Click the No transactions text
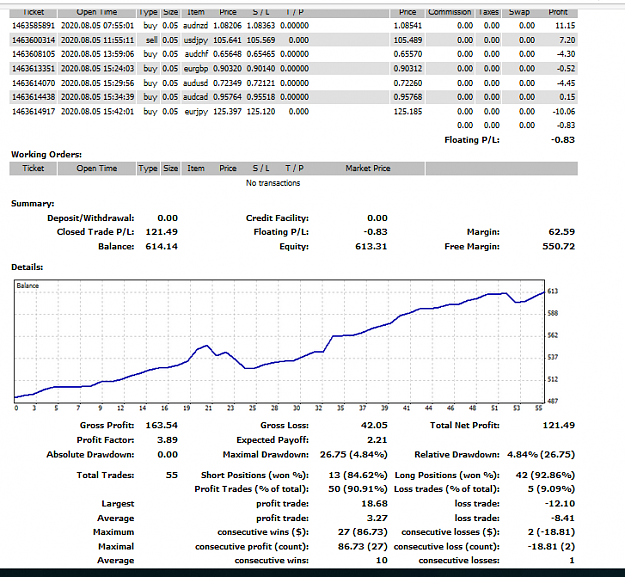Viewport: 625px width, 577px height. [273, 183]
